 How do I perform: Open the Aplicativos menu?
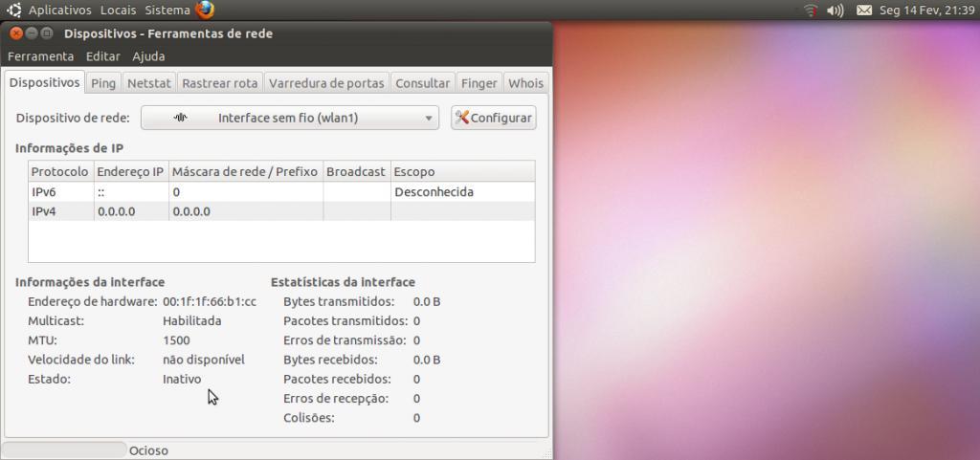click(60, 11)
